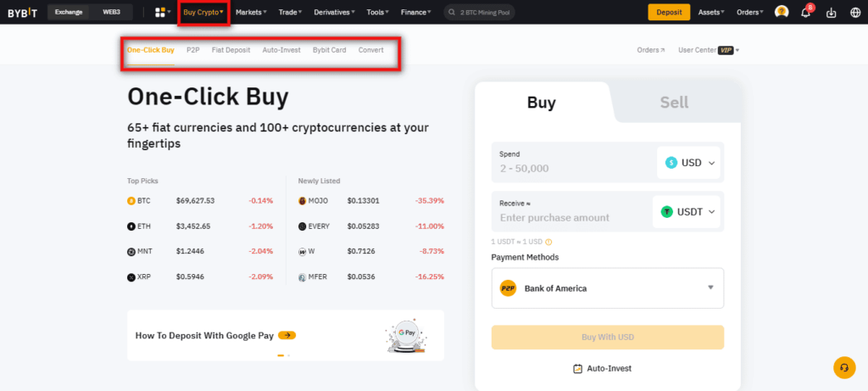Click the download app icon
The image size is (868, 391).
coord(831,12)
